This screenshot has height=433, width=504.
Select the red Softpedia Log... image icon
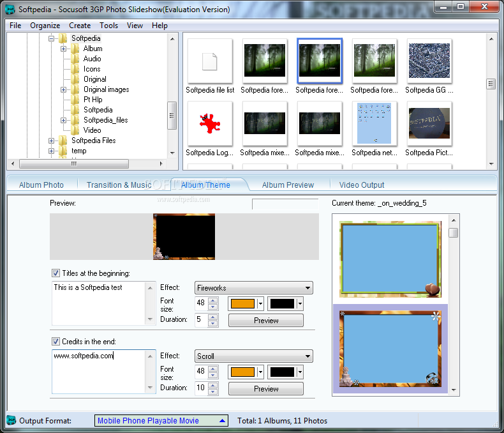(x=209, y=123)
